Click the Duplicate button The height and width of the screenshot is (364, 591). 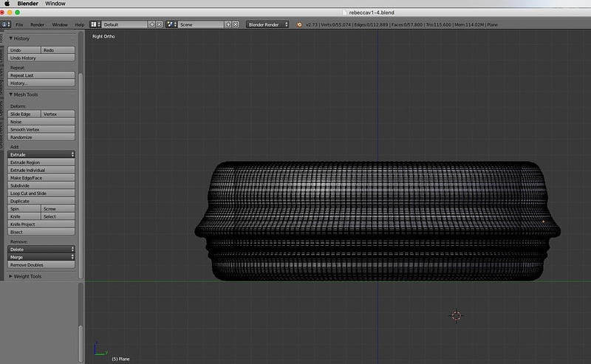coord(41,201)
